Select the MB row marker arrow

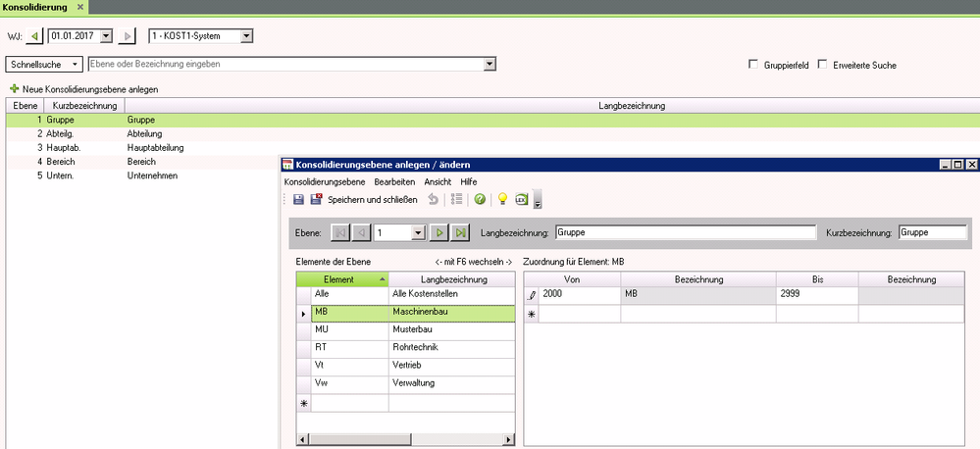pyautogui.click(x=304, y=314)
